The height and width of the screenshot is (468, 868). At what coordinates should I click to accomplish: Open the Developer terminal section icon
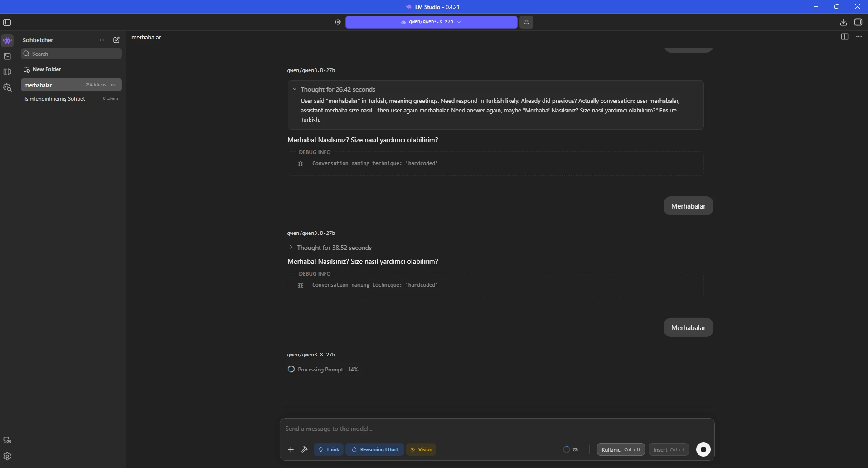(7, 56)
